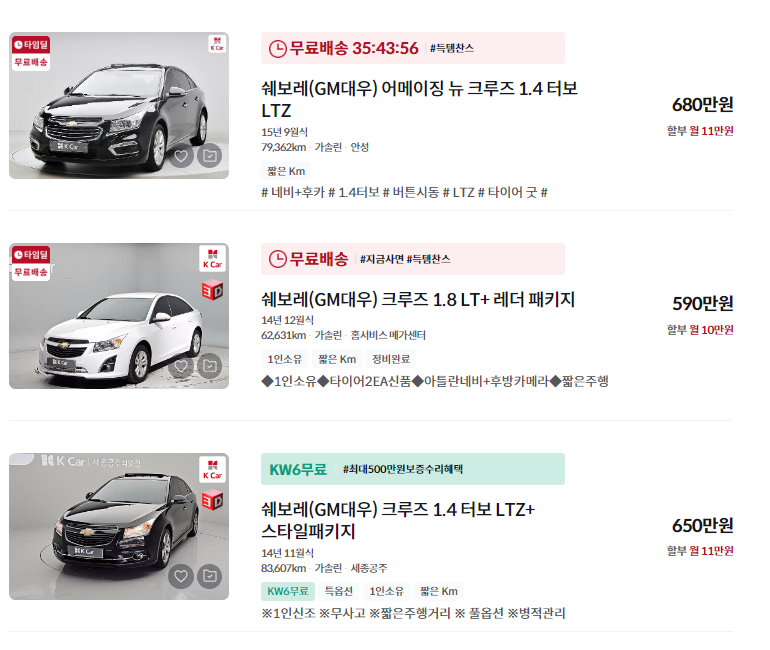Click 14년 12월식 year text
Screen dimensions: 770x650
pos(287,320)
